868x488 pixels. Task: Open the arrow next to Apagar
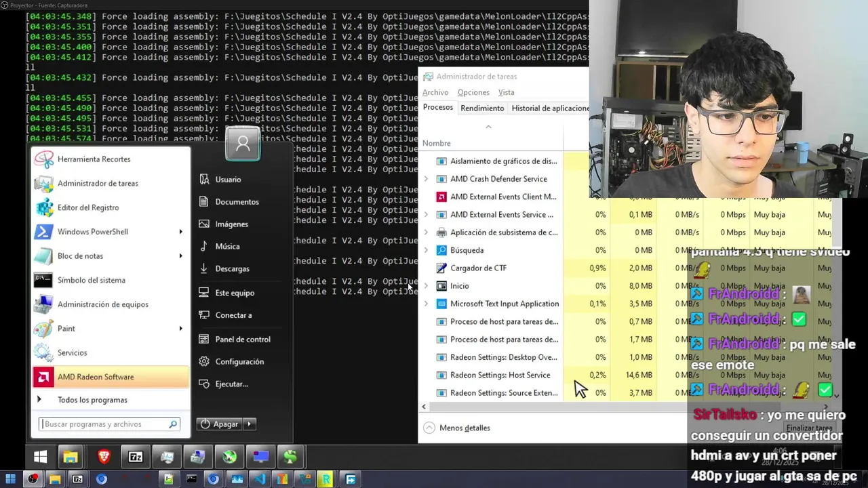point(249,424)
